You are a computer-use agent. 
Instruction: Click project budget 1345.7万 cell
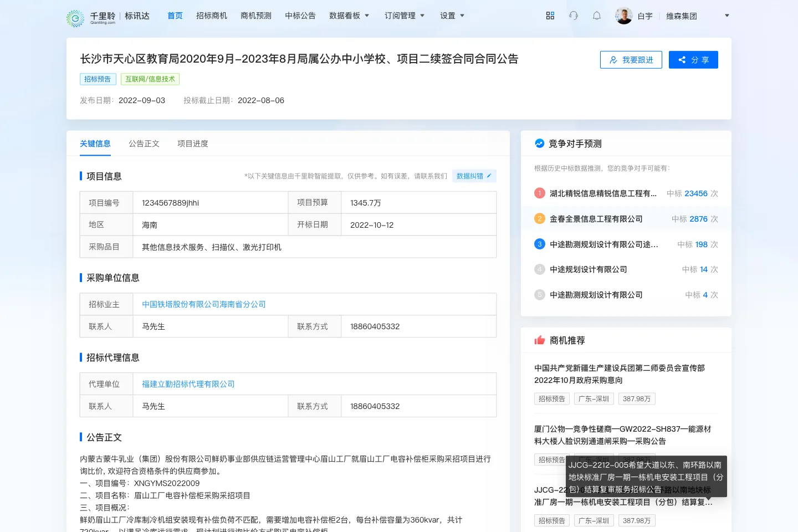coord(419,203)
